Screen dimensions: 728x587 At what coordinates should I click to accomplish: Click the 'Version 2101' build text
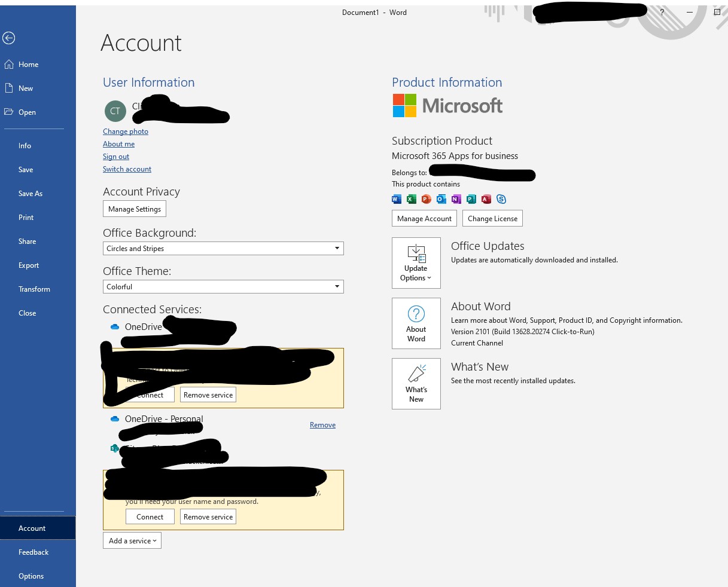[x=522, y=332]
